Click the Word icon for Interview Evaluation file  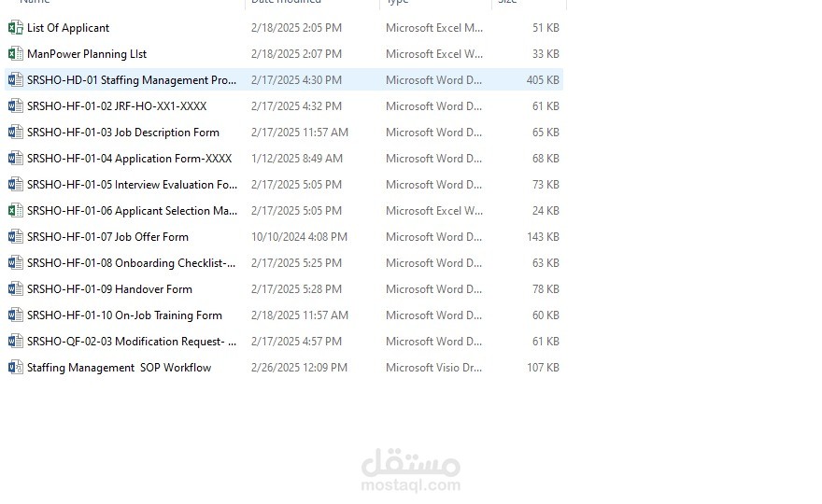15,185
